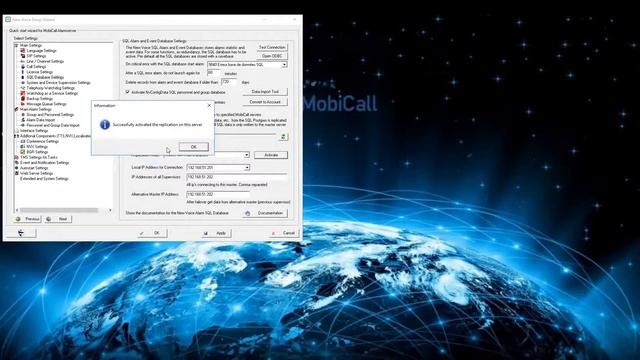Select Backup Settings tree label

pos(39,98)
